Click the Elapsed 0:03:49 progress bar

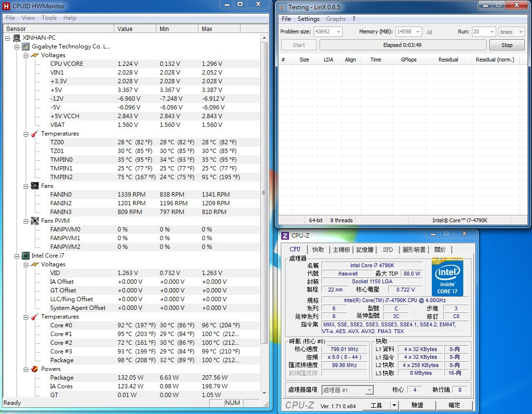click(x=402, y=45)
